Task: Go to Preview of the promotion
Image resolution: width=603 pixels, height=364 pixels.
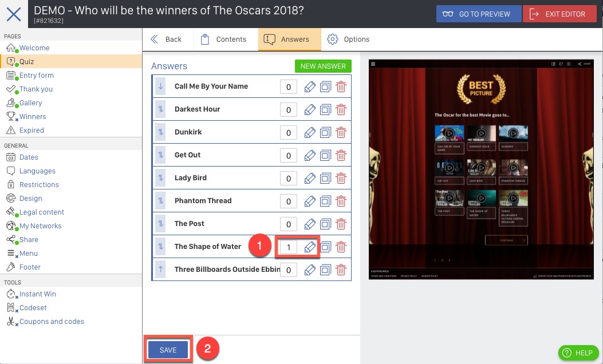Action: 479,14
